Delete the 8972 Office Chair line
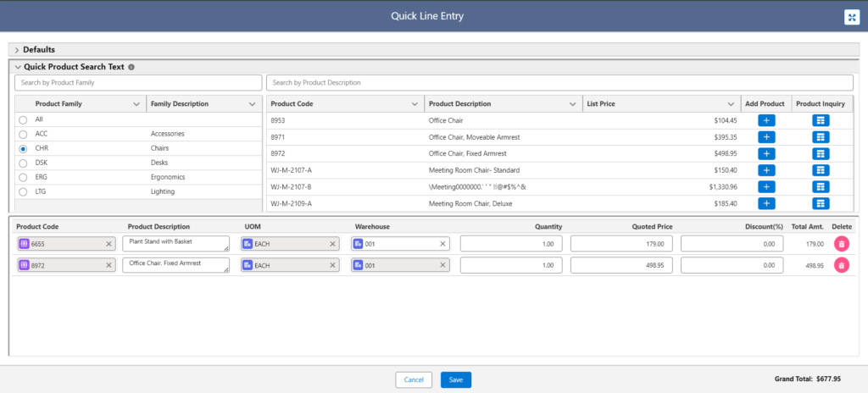 [x=841, y=265]
